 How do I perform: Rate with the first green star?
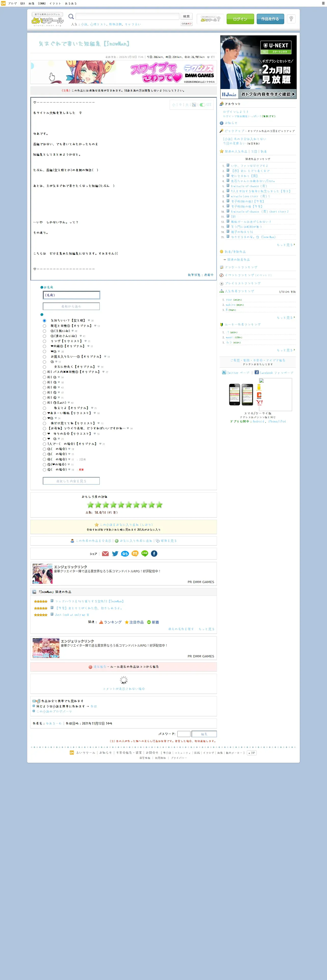tap(90, 505)
